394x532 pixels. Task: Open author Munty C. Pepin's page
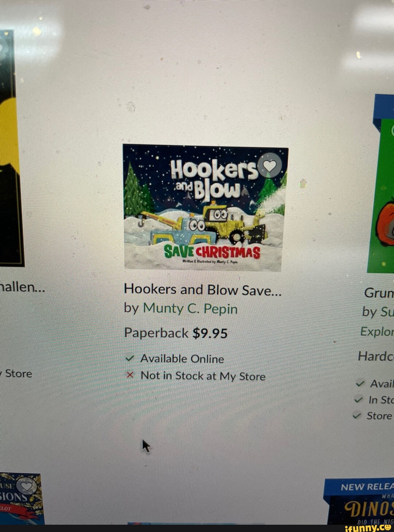point(190,309)
